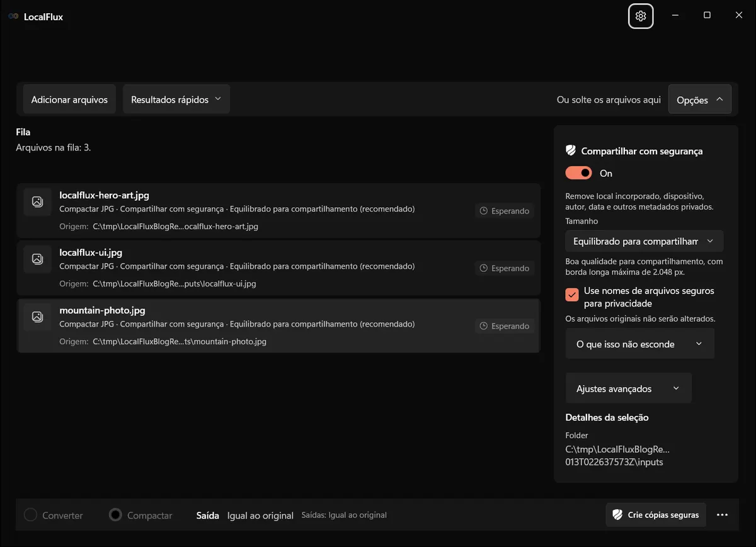Viewport: 756px width, 547px height.
Task: Click the LocalFlux app logo icon
Action: 13,17
